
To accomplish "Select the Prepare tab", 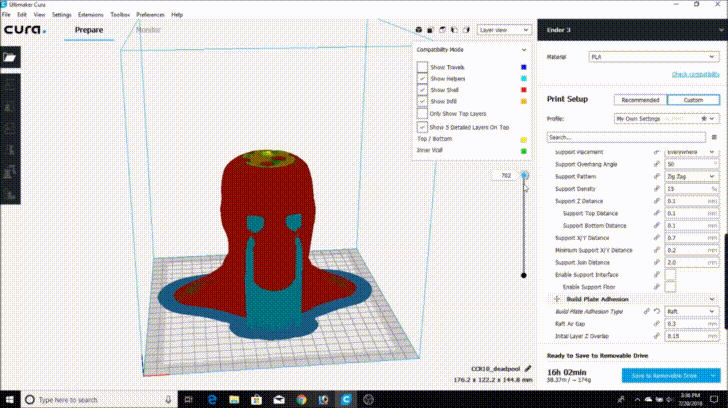I will point(89,30).
